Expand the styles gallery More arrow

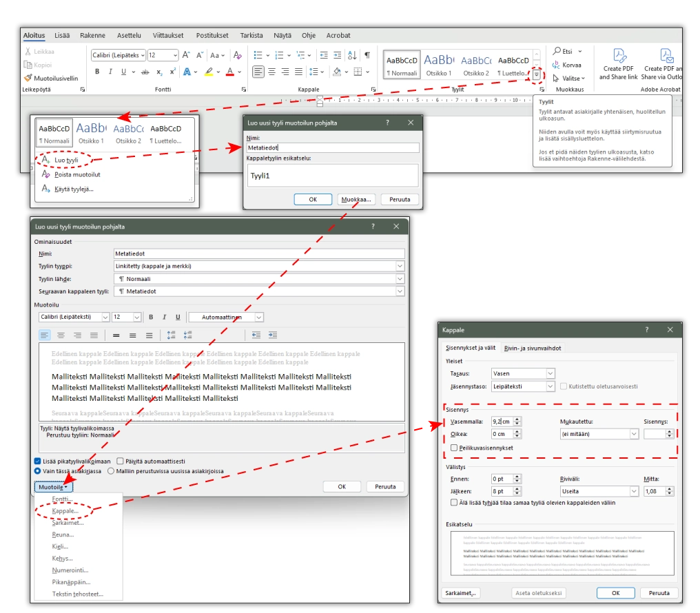click(x=537, y=74)
